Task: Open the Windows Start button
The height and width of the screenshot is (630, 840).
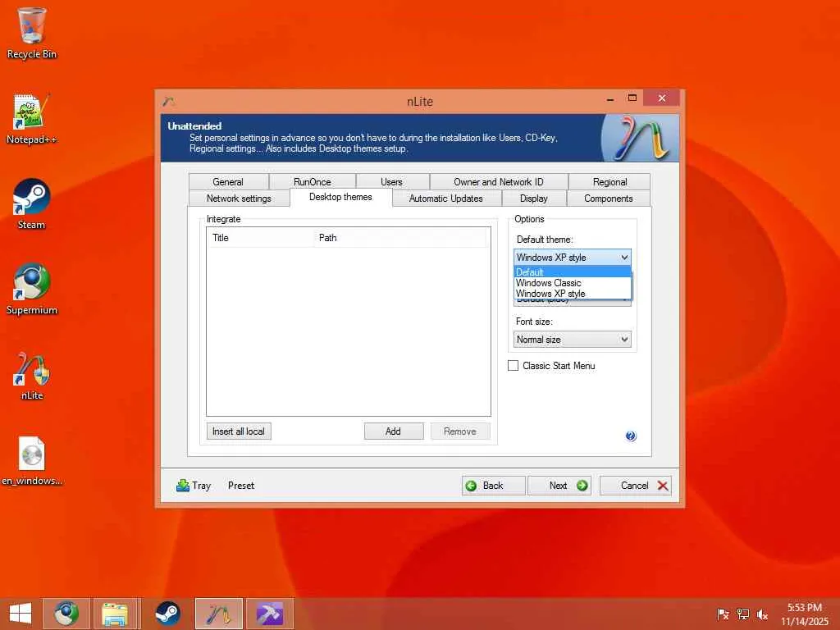Action: [21, 614]
